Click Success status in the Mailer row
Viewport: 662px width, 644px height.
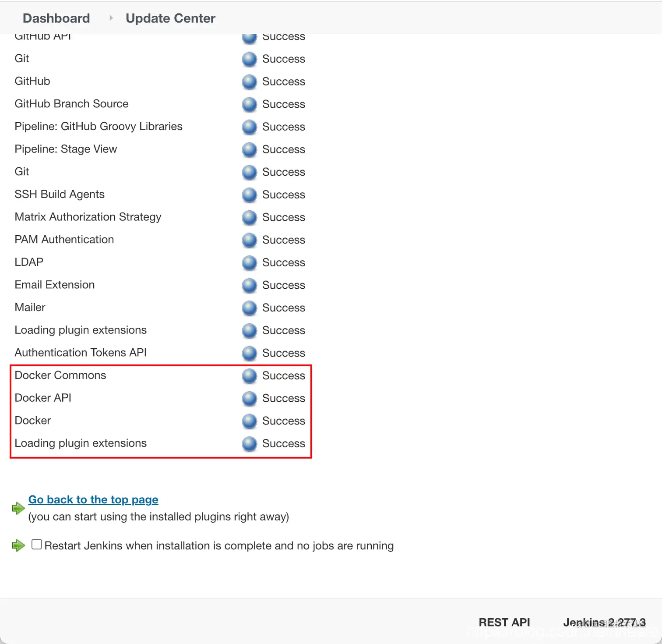pos(284,308)
